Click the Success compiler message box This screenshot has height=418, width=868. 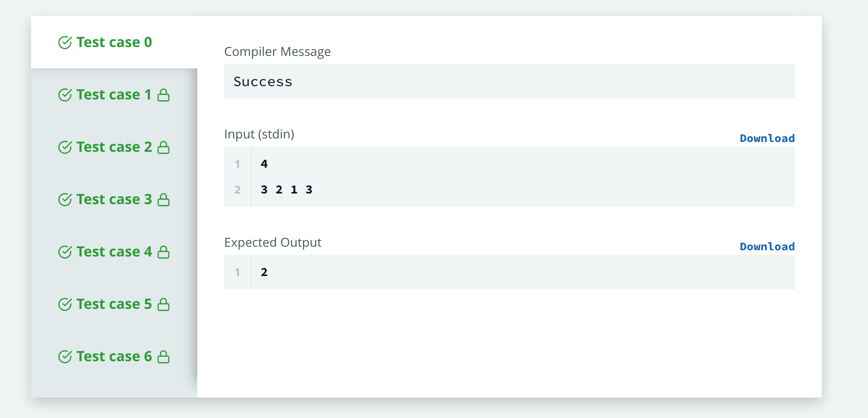(510, 81)
